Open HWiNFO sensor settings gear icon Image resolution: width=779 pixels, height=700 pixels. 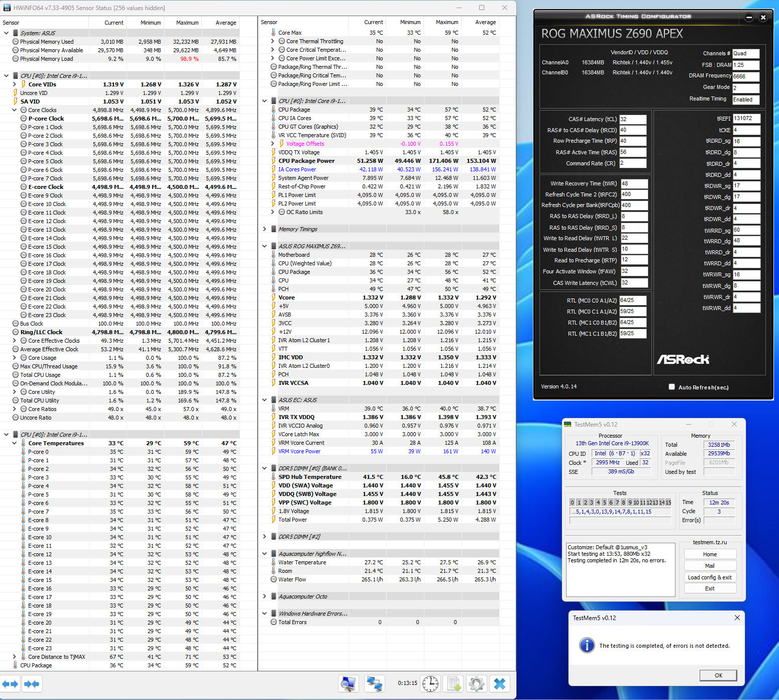(x=477, y=683)
